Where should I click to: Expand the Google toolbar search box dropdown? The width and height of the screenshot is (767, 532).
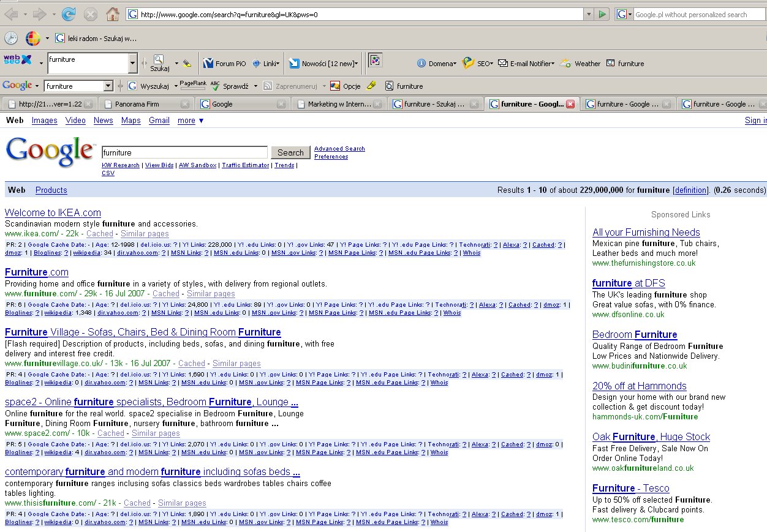109,86
